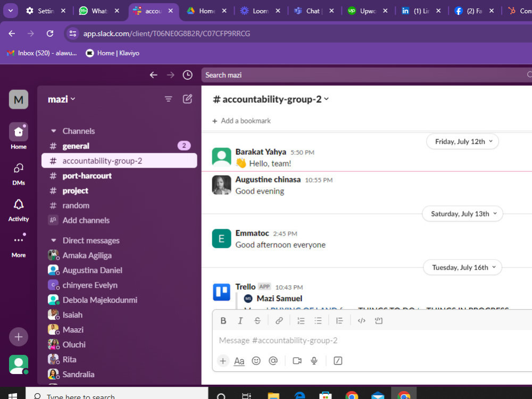Insert a link using the link icon

pos(279,321)
